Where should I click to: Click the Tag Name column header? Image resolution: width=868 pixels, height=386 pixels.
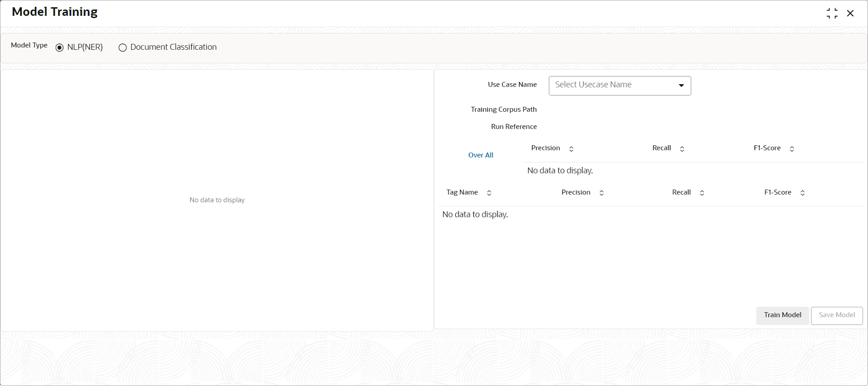[x=462, y=192]
